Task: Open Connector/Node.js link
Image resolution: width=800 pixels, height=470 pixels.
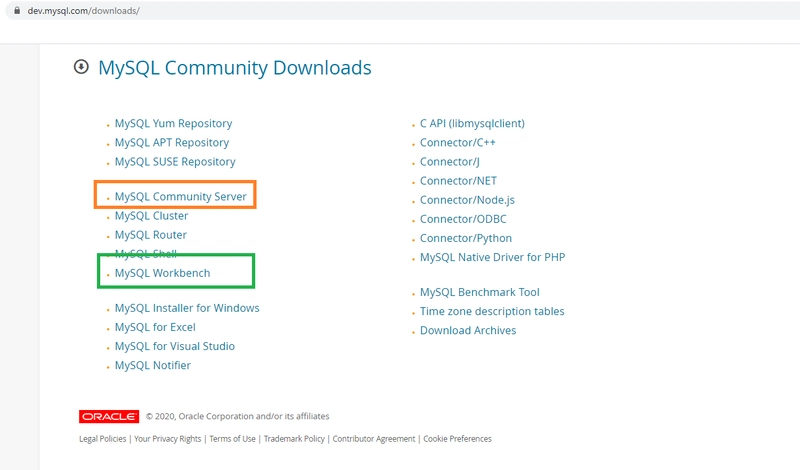Action: (467, 200)
